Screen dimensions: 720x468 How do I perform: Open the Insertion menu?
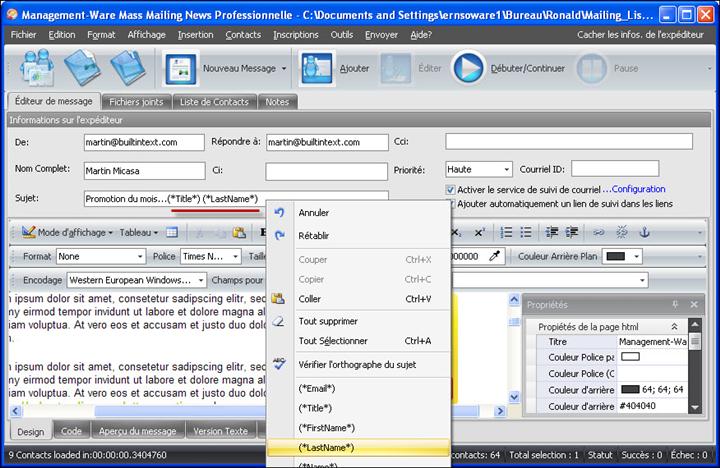(x=196, y=34)
